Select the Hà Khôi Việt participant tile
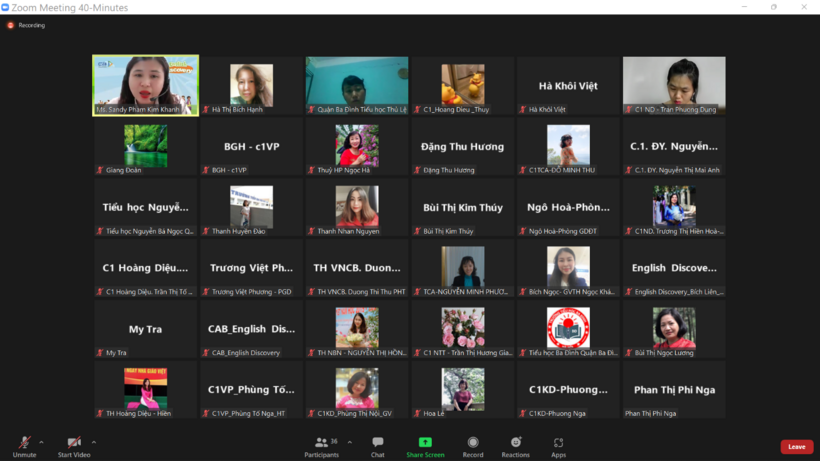820x461 pixels. (x=568, y=87)
